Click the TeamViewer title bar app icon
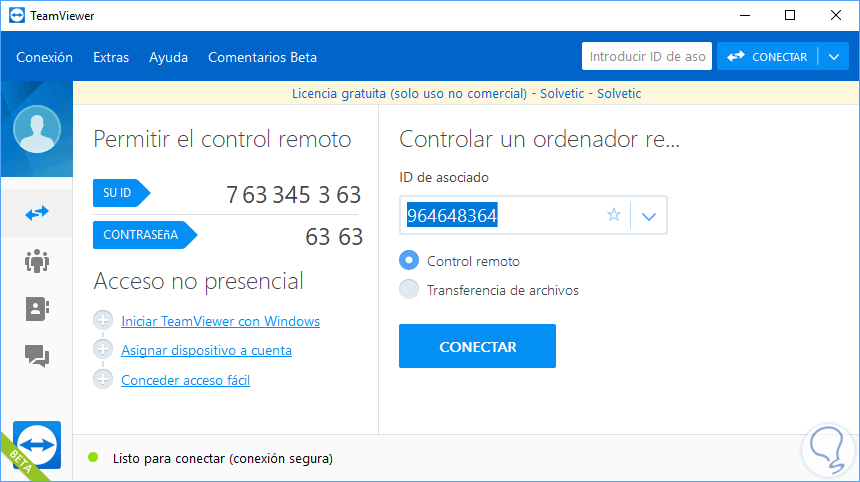This screenshot has width=860, height=482. point(17,15)
